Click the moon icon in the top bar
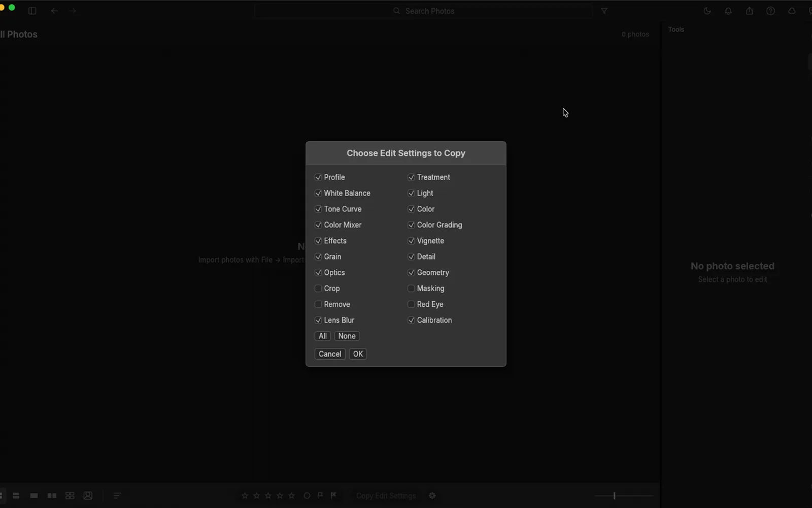This screenshot has width=812, height=508. click(x=707, y=11)
